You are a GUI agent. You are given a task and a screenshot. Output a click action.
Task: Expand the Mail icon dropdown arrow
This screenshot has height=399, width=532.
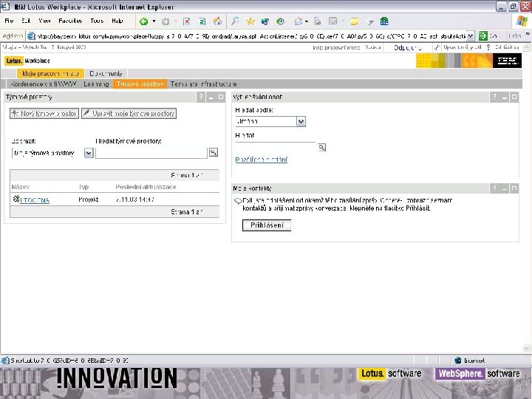tap(307, 21)
